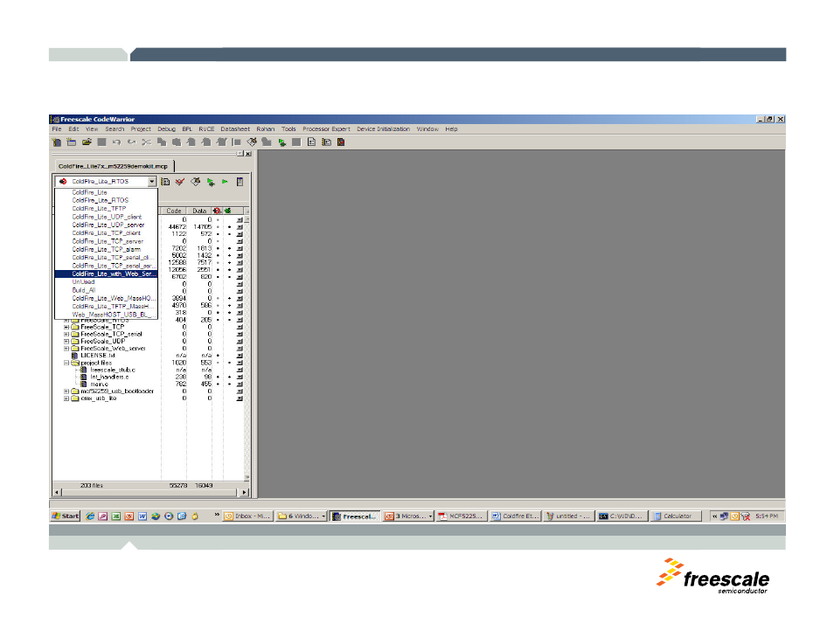Click the last main toolbar book icon
834x644 pixels.
click(x=341, y=142)
